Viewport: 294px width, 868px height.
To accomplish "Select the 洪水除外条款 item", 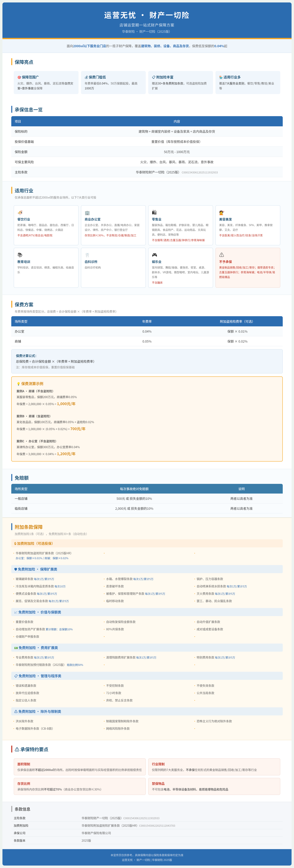I will (x=24, y=721).
